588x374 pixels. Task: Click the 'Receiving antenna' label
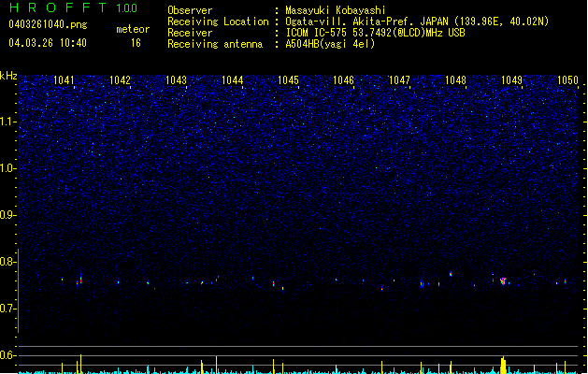click(x=215, y=44)
